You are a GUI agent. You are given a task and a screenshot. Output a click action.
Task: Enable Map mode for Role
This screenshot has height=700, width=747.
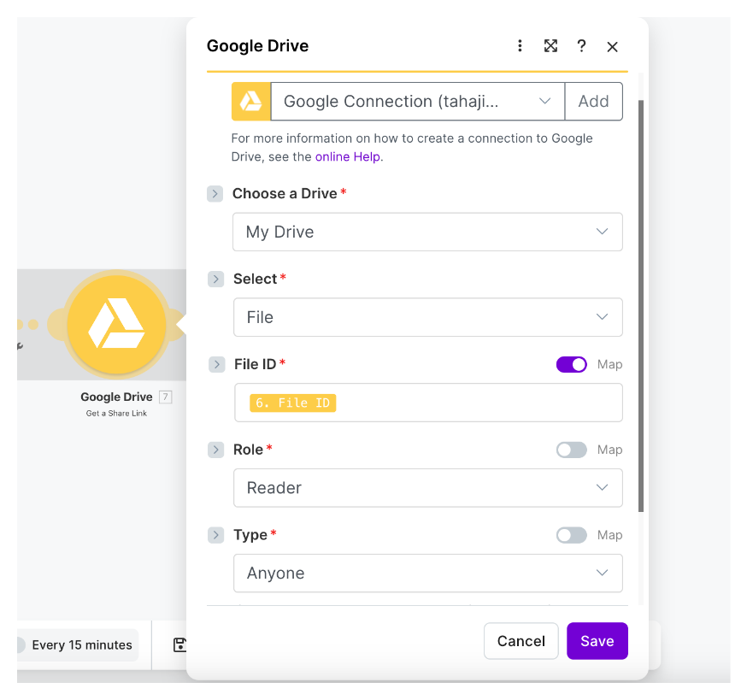tap(571, 450)
